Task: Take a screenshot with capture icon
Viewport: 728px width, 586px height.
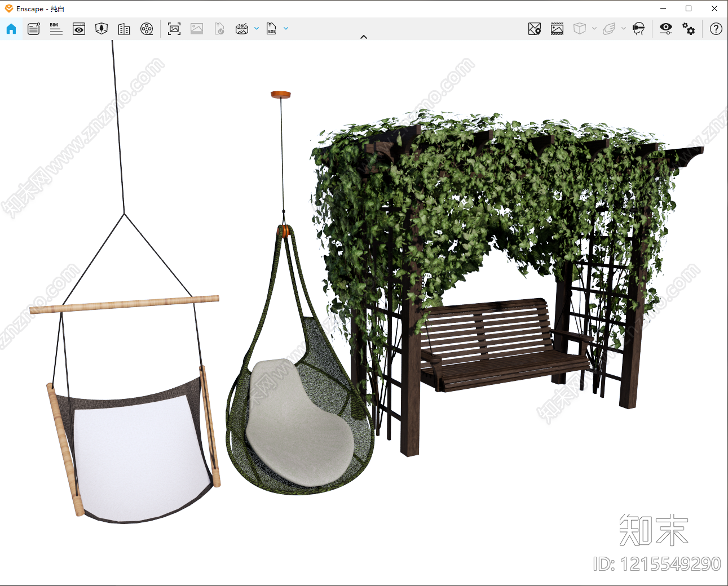Action: coord(174,29)
